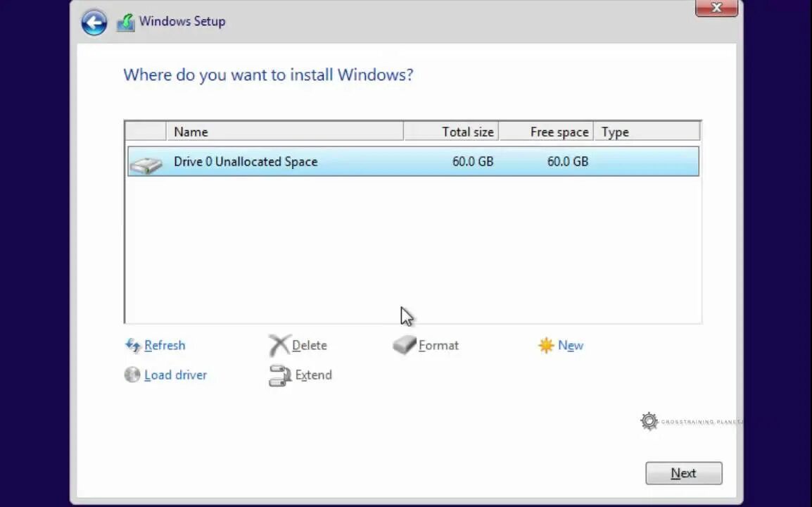The image size is (812, 507).
Task: Click the Refresh arrows icon
Action: 133,345
